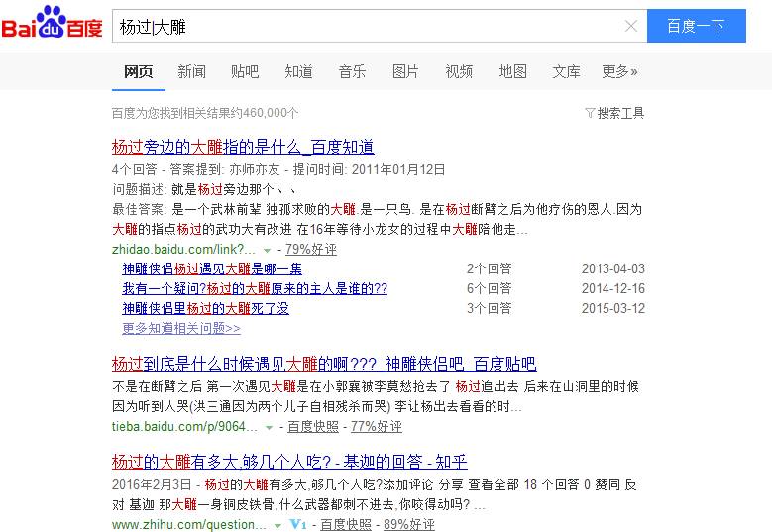Open 神雕侠侣里杨过的大雕死了没 question
Viewport: 772px width, 532px height.
pyautogui.click(x=205, y=308)
